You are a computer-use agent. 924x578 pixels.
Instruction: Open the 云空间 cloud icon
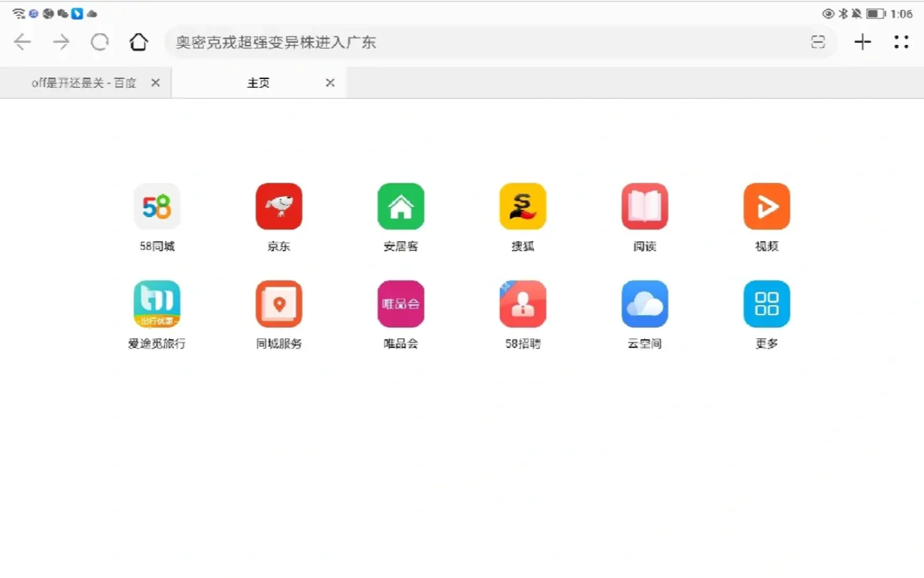click(x=645, y=304)
